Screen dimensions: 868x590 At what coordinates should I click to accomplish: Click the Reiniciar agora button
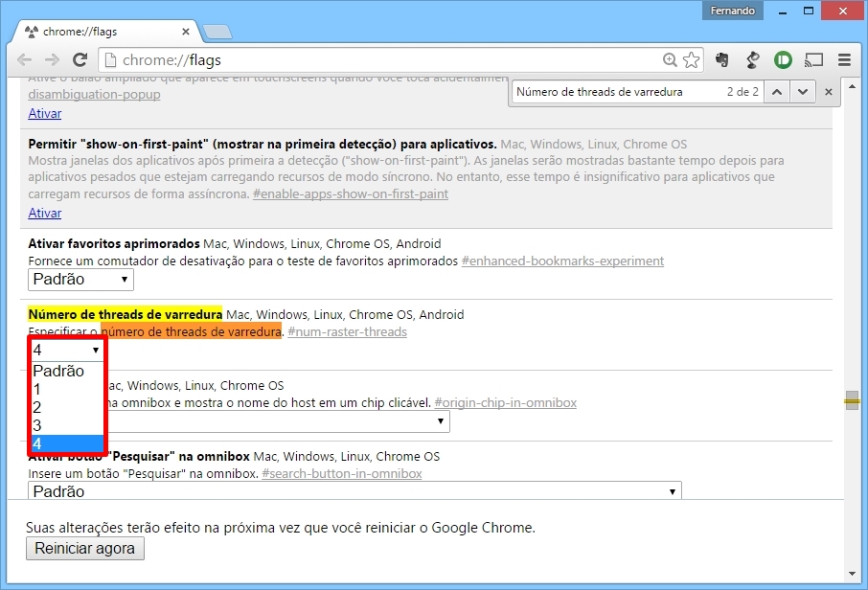[x=85, y=549]
